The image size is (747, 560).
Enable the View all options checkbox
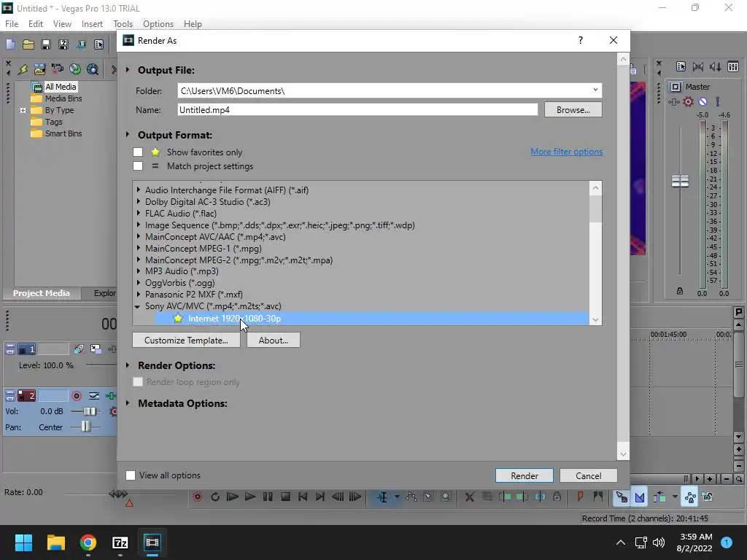131,475
